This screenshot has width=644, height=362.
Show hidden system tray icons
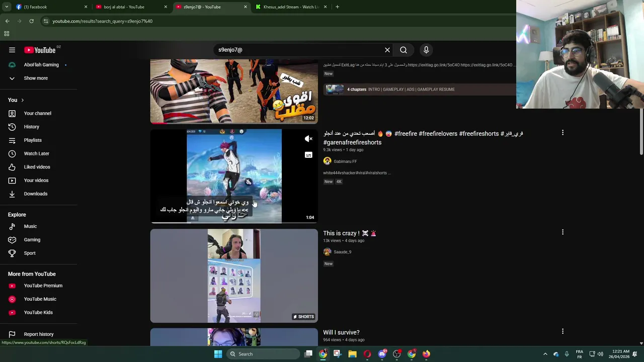tap(545, 354)
